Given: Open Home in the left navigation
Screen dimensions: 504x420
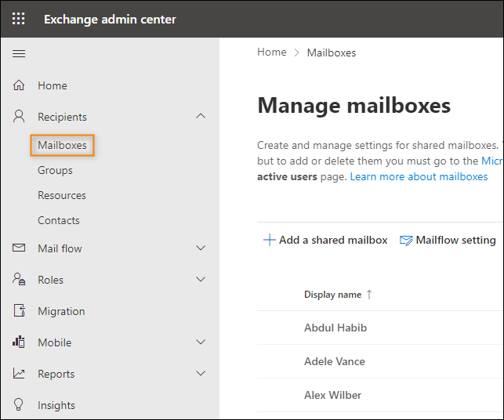Looking at the screenshot, I should pyautogui.click(x=53, y=85).
